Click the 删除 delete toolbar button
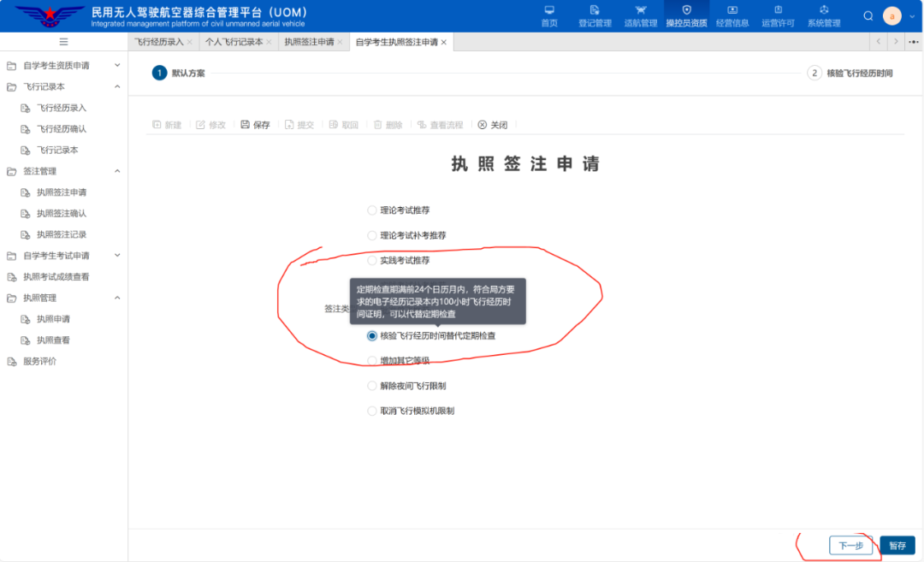924x562 pixels. (388, 125)
